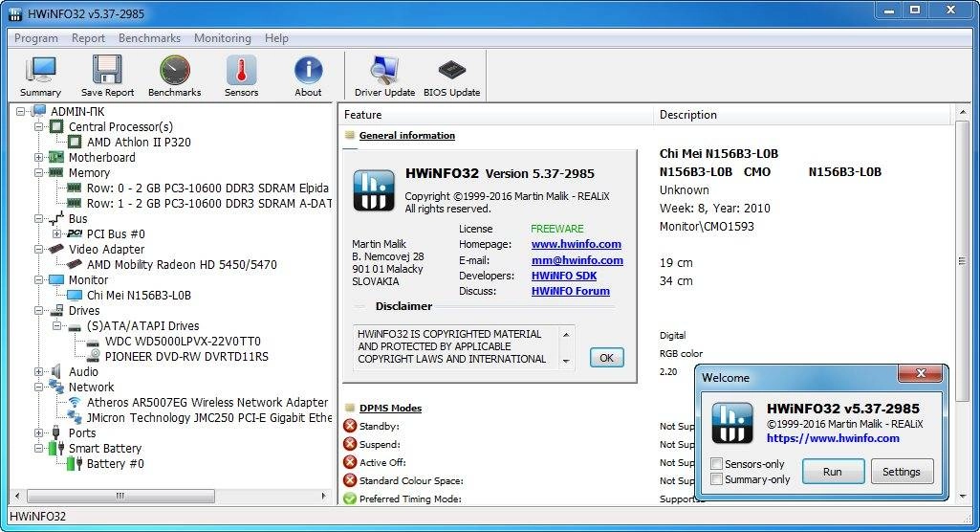Click the General information section heading
This screenshot has width=980, height=532.
pos(407,135)
